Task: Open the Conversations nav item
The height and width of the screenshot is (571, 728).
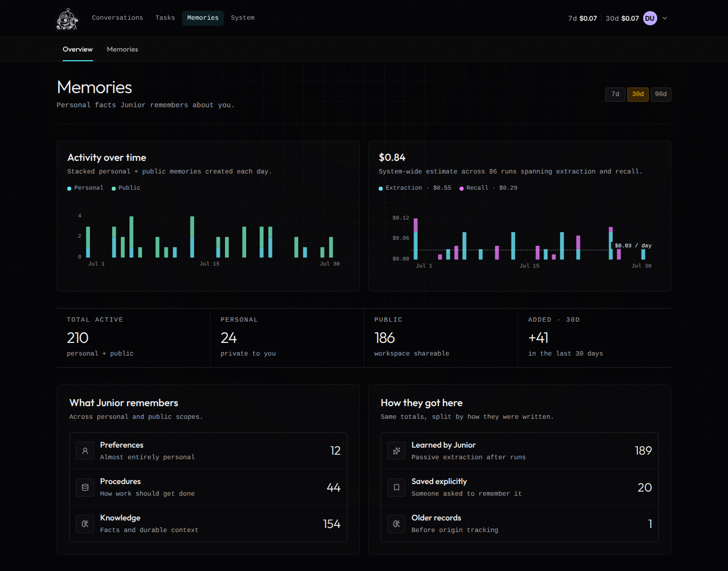Action: 117,18
